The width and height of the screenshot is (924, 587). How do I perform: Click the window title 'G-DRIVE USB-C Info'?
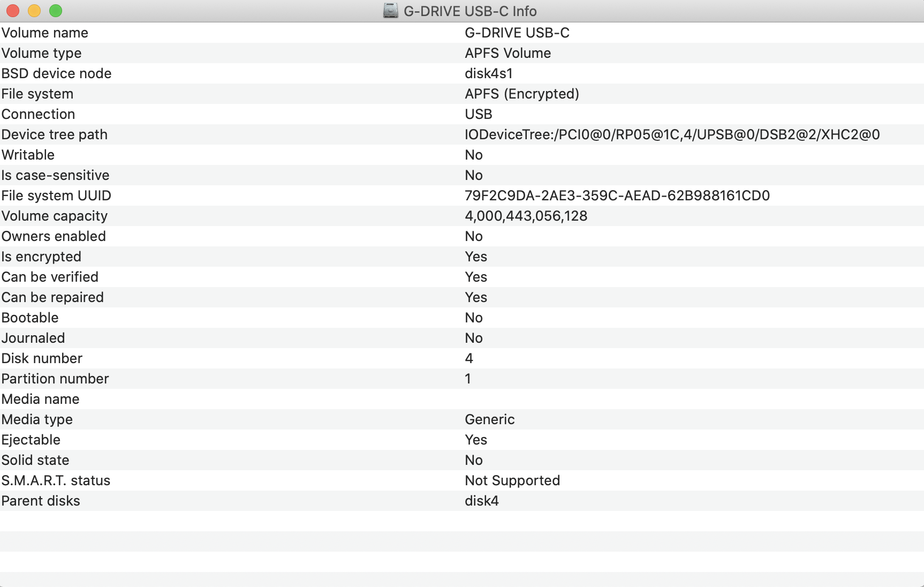click(x=470, y=11)
